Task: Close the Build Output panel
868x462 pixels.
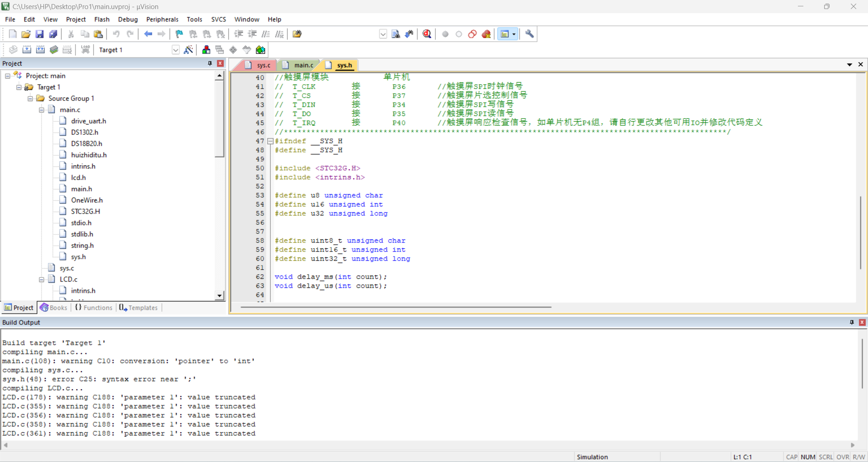Action: [862, 322]
